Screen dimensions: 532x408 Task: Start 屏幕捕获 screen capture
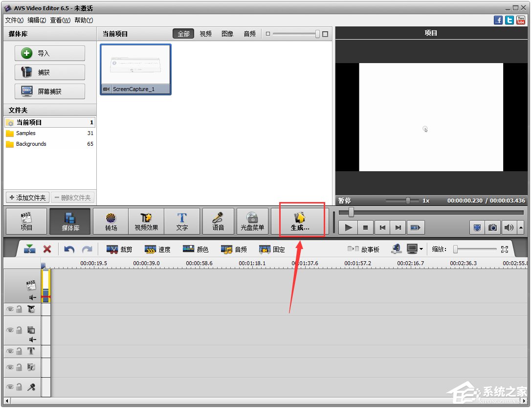tap(50, 91)
